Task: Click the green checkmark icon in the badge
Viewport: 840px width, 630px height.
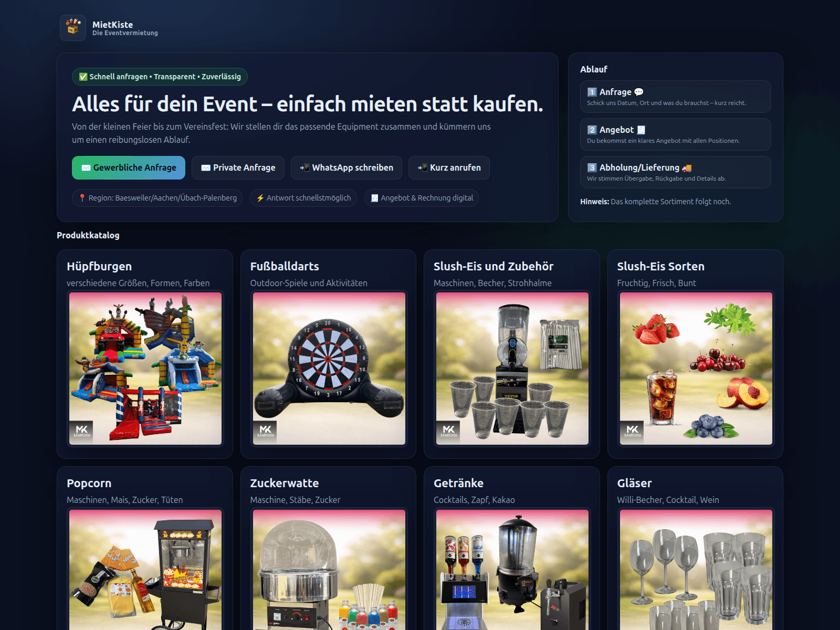Action: (x=83, y=77)
